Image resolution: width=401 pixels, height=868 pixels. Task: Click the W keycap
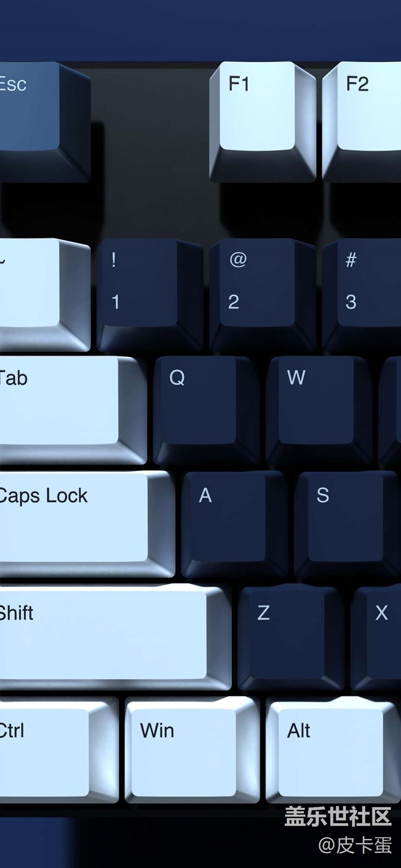(319, 411)
